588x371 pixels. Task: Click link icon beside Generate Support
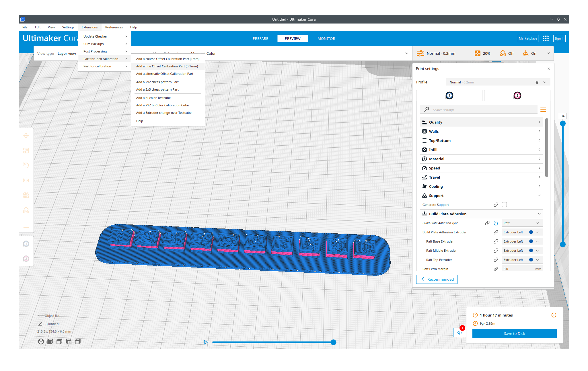496,205
